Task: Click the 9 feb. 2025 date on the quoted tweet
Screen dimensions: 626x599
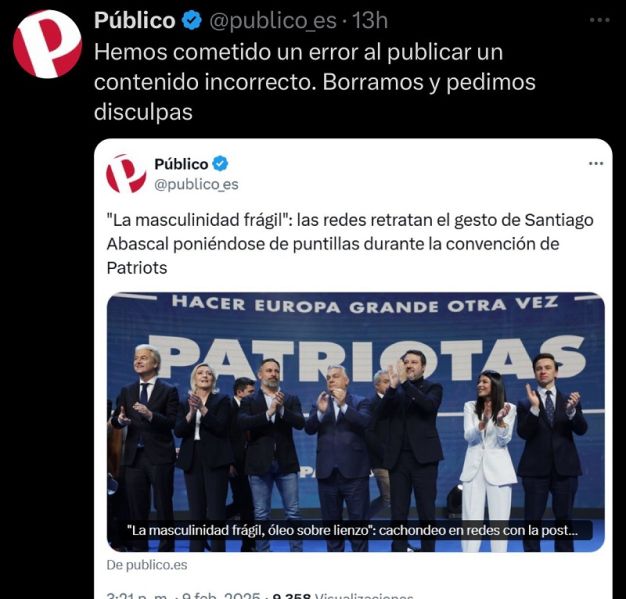Action: pos(220,596)
